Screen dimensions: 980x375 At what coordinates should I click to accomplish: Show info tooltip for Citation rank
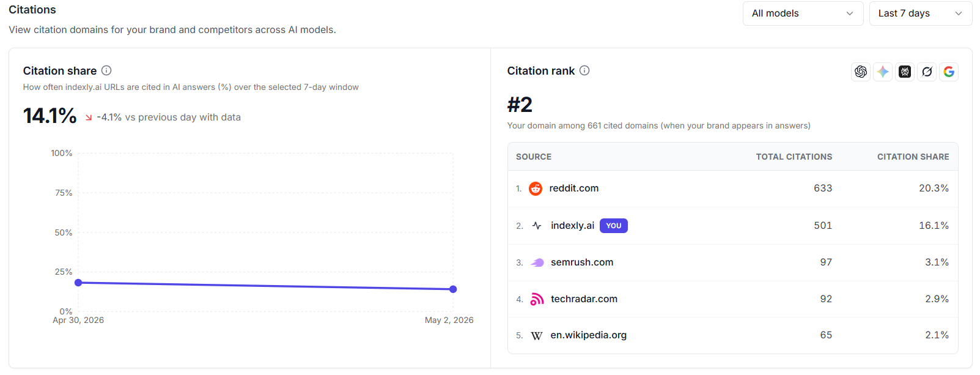(584, 70)
